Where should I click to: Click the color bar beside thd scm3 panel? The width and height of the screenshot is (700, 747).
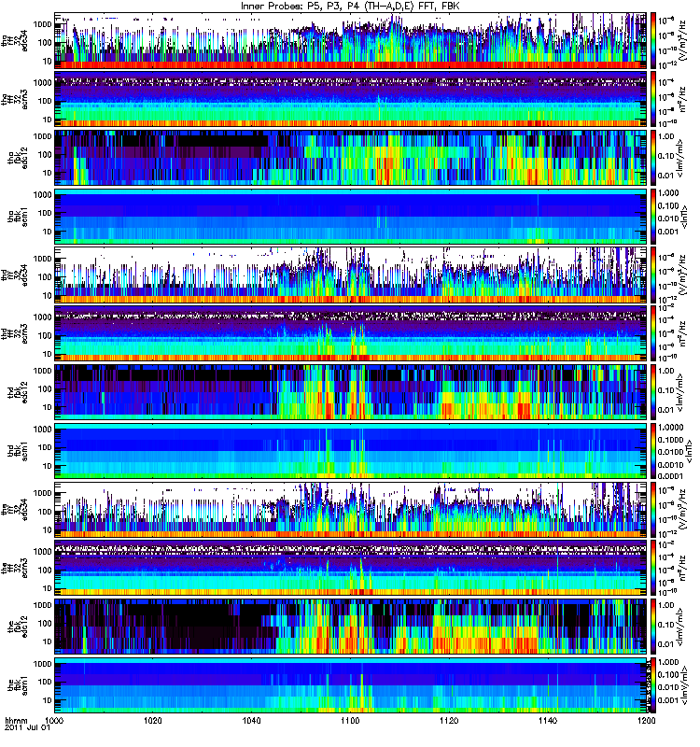click(652, 333)
